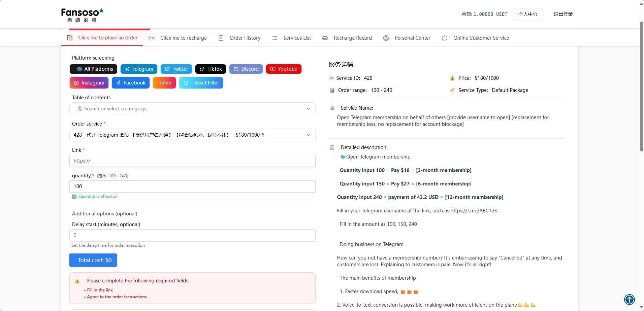Click the Online Customer Service chat icon
Viewport: 644px width, 311px height.
pos(445,38)
